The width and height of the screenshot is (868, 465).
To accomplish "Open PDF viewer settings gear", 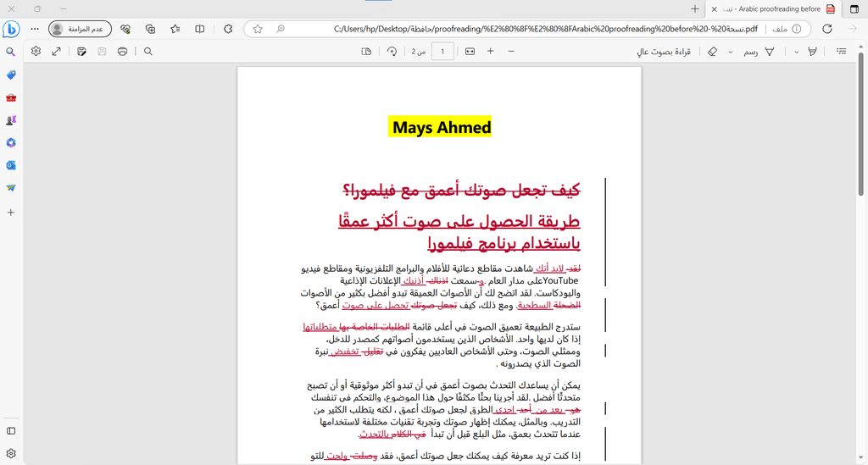I will pyautogui.click(x=36, y=52).
